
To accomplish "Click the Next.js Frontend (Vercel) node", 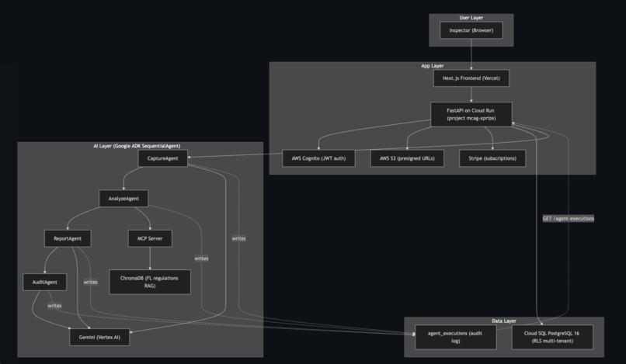I will click(x=471, y=78).
